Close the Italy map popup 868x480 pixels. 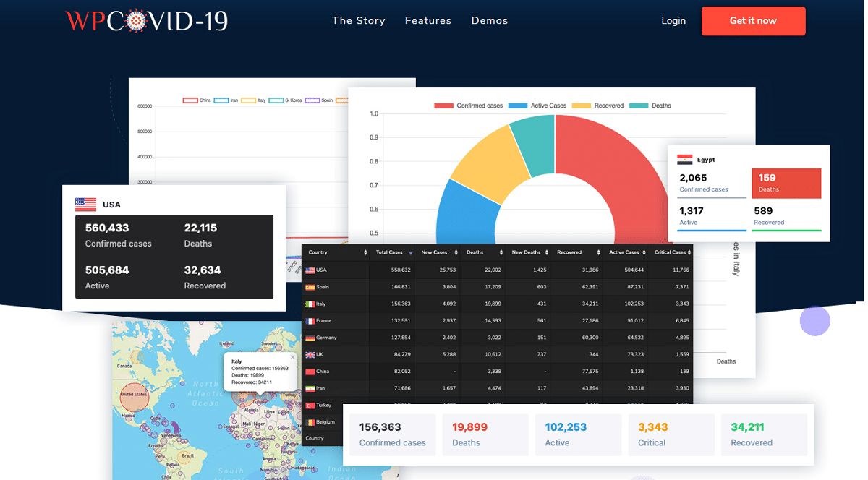(293, 357)
